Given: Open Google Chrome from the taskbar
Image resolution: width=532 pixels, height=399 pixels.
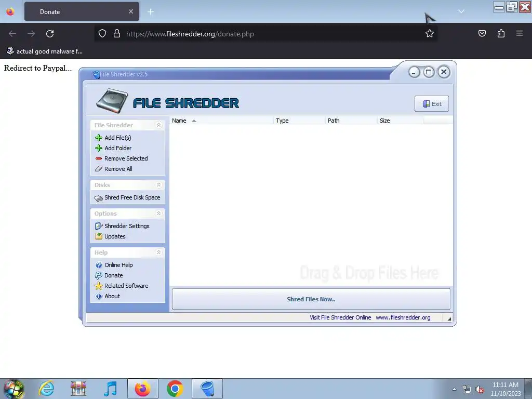Looking at the screenshot, I should click(175, 389).
